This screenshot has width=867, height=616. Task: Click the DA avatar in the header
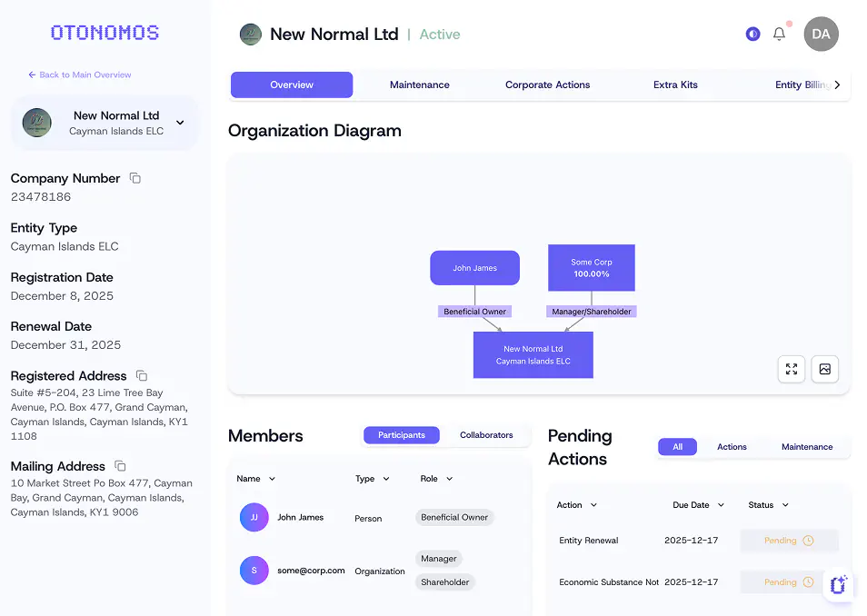click(820, 33)
